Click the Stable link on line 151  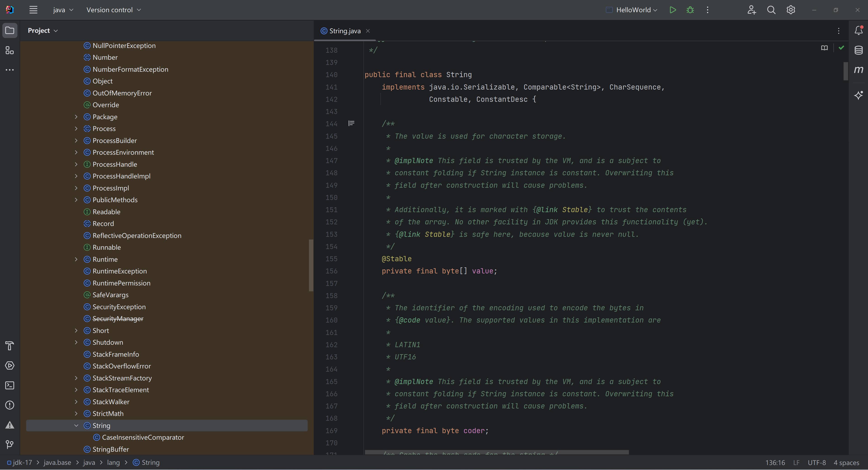click(575, 210)
